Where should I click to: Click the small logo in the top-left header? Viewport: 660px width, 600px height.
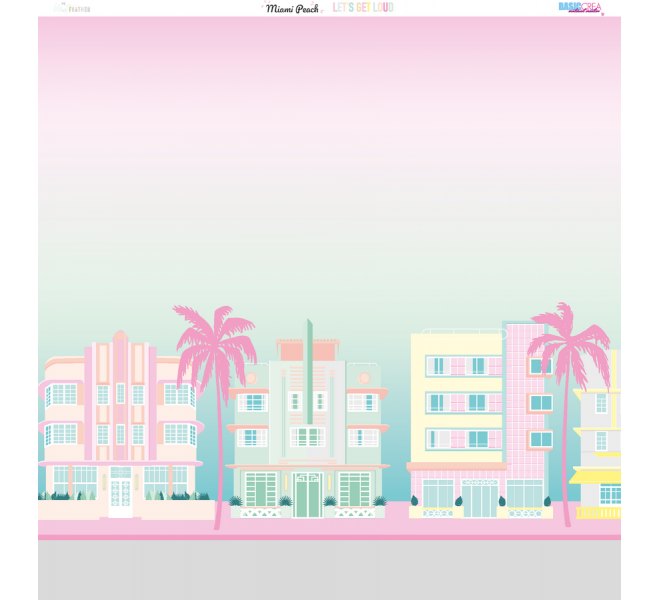71,8
